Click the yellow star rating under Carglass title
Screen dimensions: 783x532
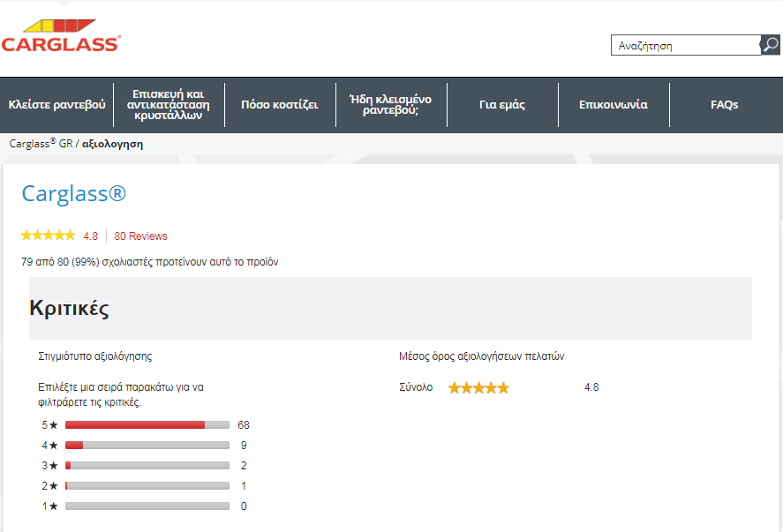pos(48,236)
